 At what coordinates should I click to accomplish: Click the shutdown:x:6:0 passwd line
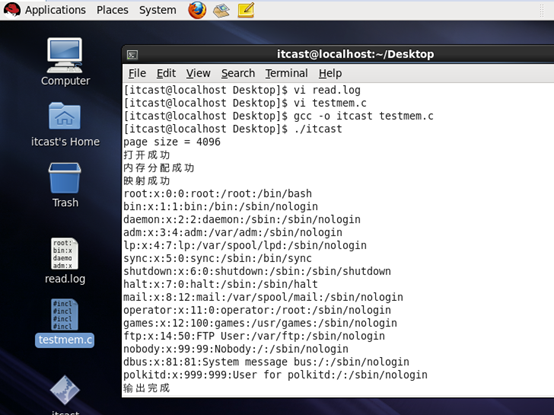(x=257, y=271)
